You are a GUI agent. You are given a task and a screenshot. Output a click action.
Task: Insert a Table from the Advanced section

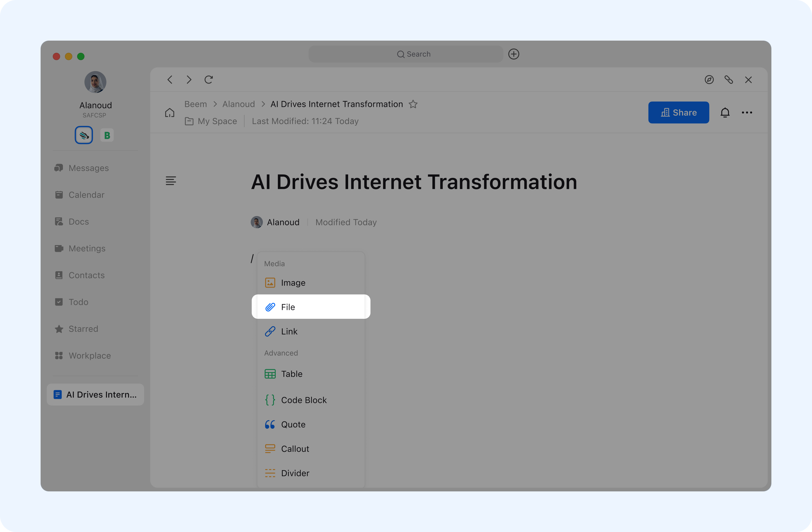pyautogui.click(x=291, y=374)
